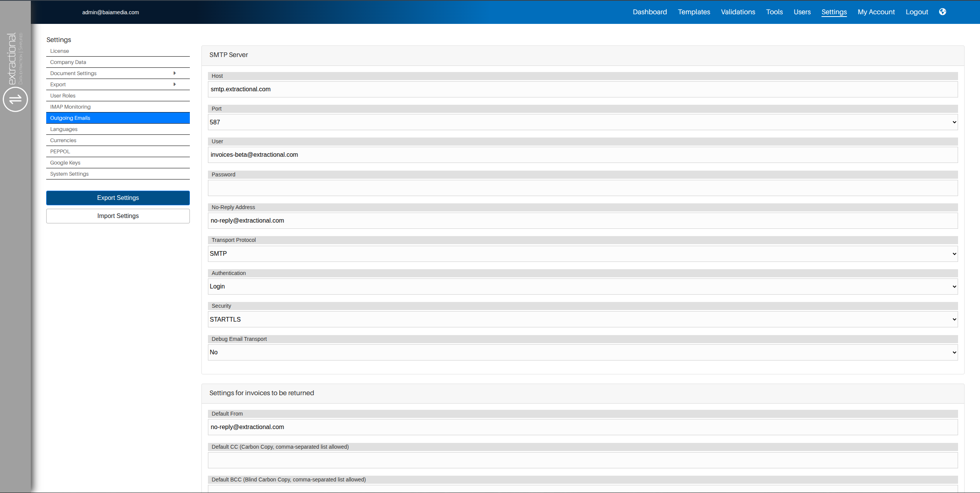This screenshot has width=980, height=493.
Task: Open the Google Keys settings section
Action: click(x=65, y=163)
